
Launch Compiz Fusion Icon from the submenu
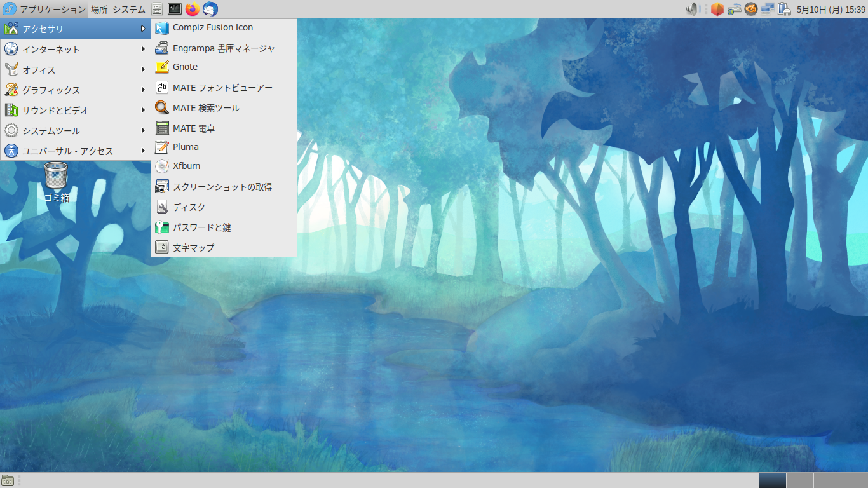tap(224, 28)
